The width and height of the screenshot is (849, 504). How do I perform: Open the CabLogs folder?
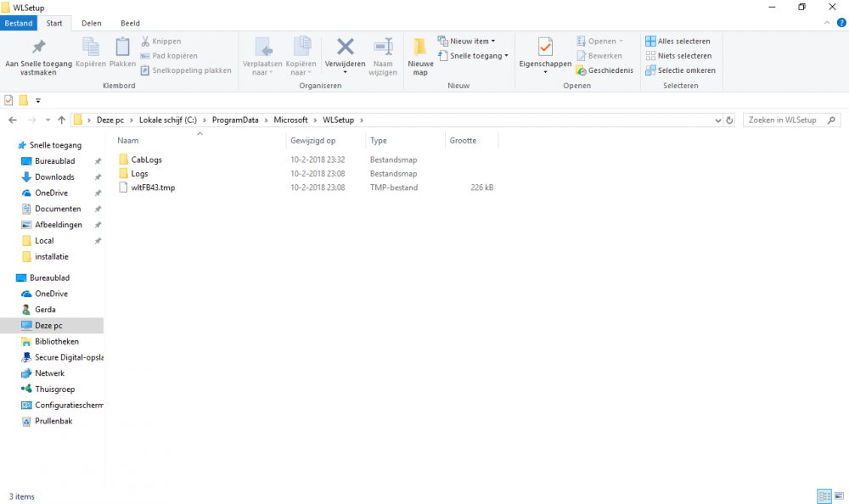coord(146,159)
